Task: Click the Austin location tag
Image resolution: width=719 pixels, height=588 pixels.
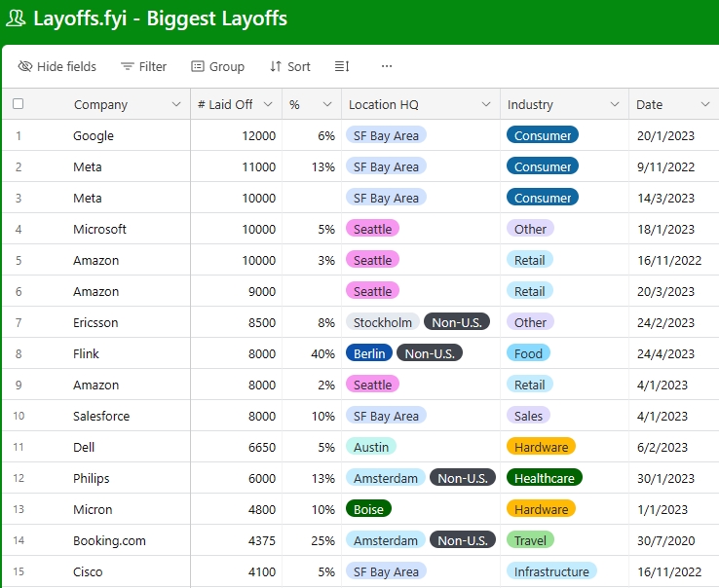Action: click(371, 447)
